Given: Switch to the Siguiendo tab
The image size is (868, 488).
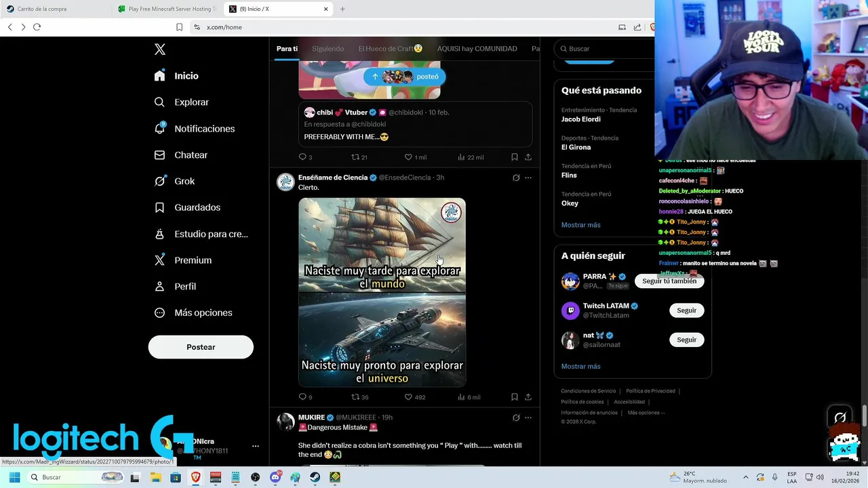Looking at the screenshot, I should pyautogui.click(x=328, y=49).
